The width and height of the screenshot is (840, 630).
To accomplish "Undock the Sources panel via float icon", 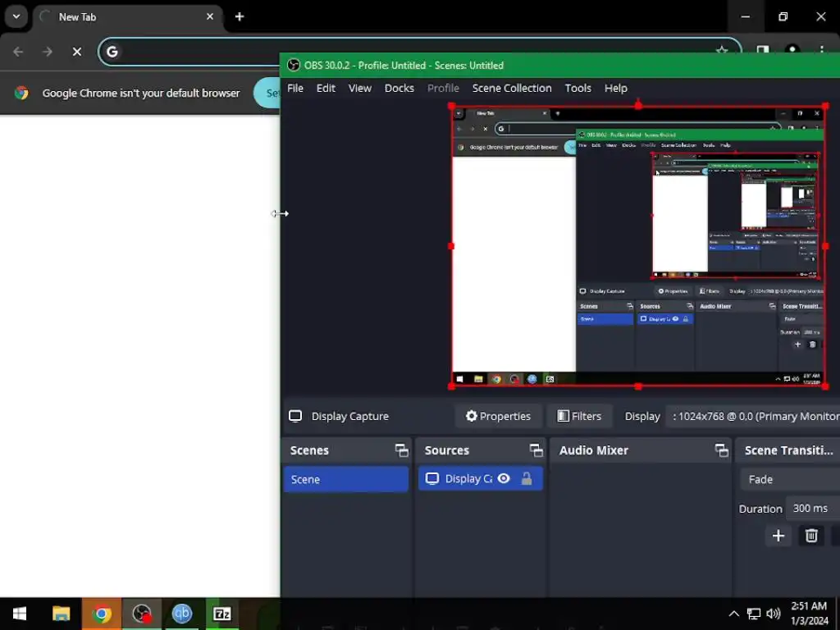I will [x=536, y=450].
